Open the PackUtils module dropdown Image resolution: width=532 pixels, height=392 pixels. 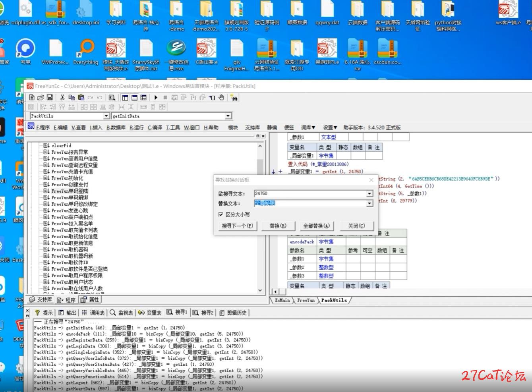106,116
